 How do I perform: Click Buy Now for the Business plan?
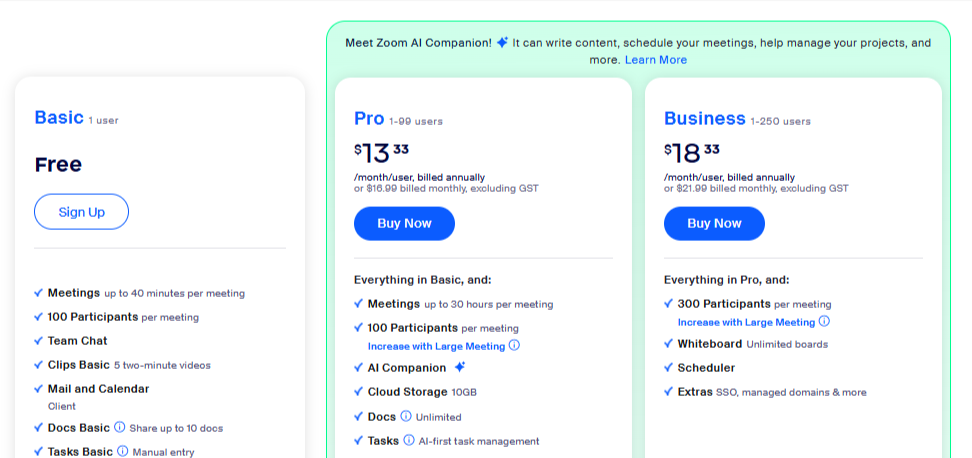(x=714, y=224)
